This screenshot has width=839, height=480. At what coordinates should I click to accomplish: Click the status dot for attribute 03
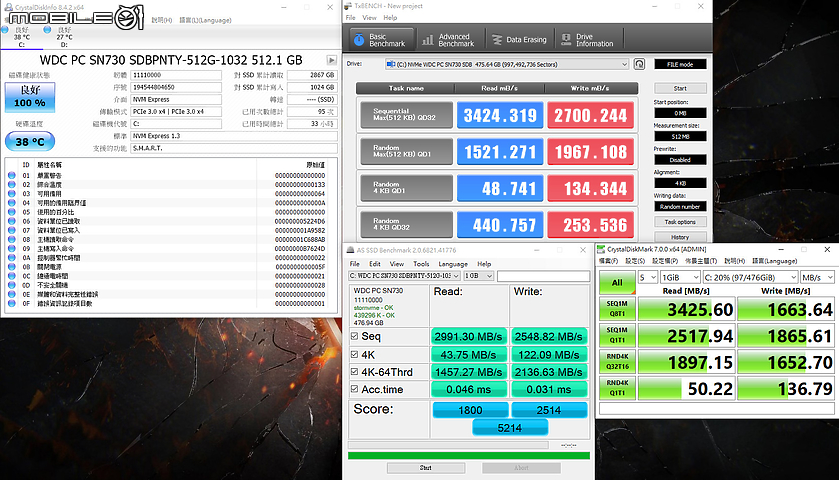coord(12,193)
